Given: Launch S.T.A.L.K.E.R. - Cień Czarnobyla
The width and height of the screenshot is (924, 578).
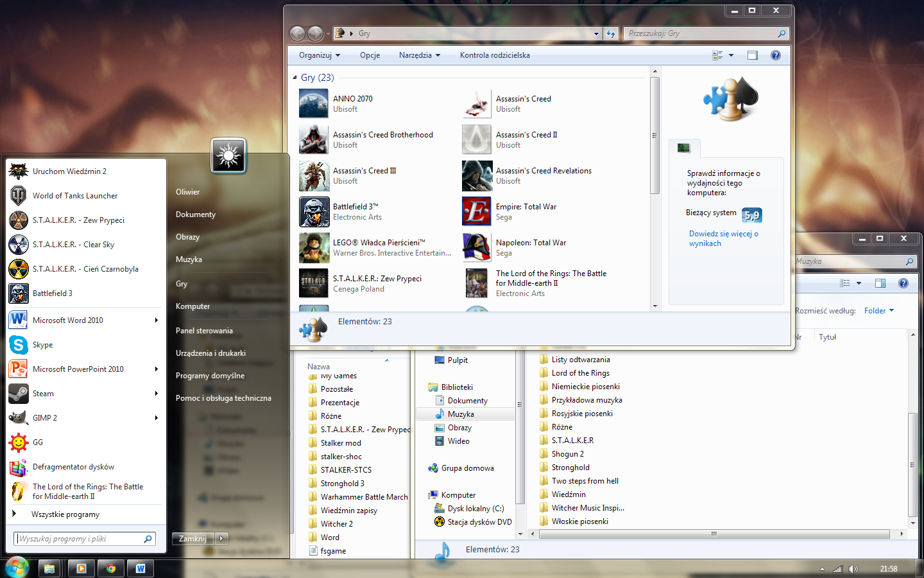Looking at the screenshot, I should [x=86, y=269].
